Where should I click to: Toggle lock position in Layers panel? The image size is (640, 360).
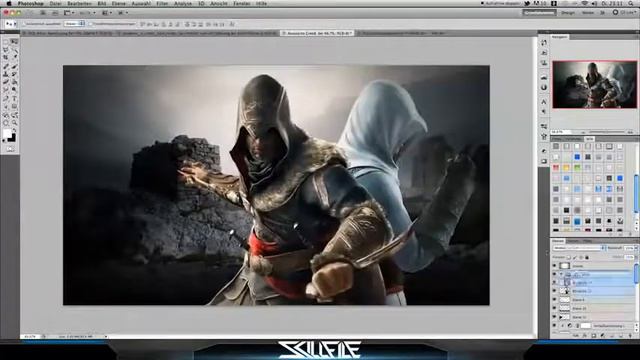coord(581,258)
